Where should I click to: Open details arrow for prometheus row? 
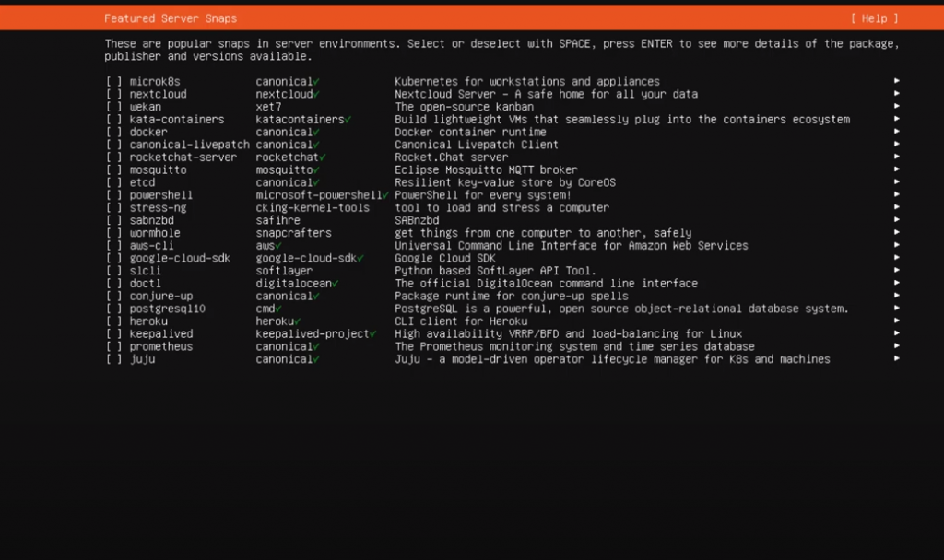coord(896,346)
